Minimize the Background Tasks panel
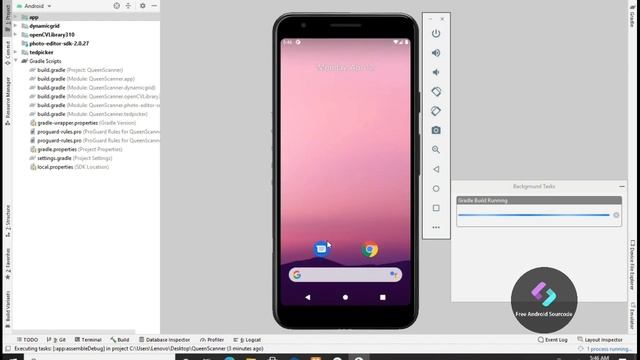 [622, 187]
